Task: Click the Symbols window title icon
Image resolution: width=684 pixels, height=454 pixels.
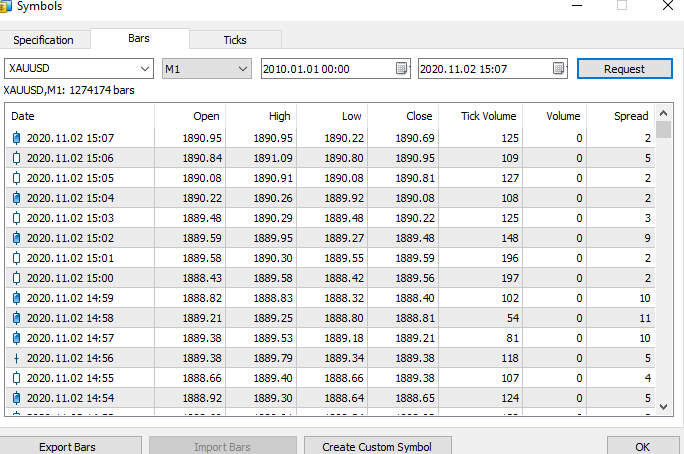Action: (x=5, y=6)
